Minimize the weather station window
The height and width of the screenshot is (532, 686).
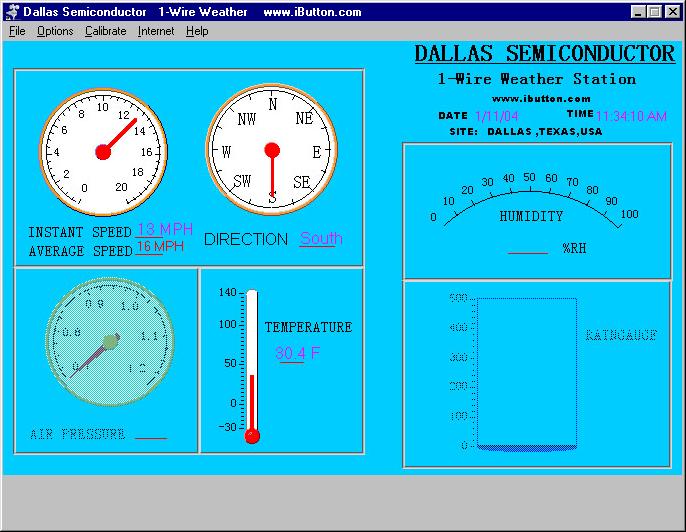(638, 12)
